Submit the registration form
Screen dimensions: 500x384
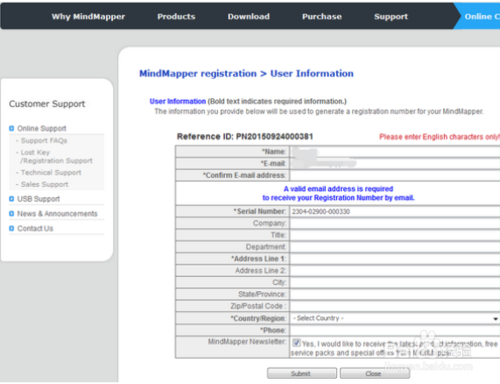pyautogui.click(x=302, y=374)
